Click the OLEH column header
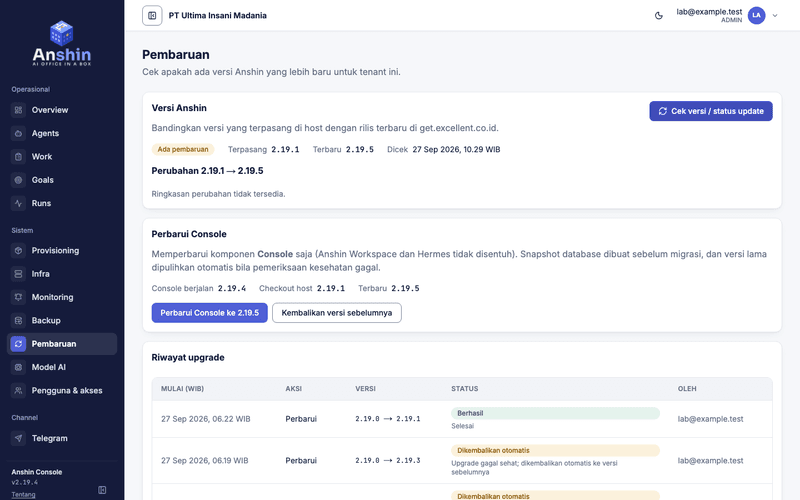The image size is (800, 500). click(x=687, y=389)
